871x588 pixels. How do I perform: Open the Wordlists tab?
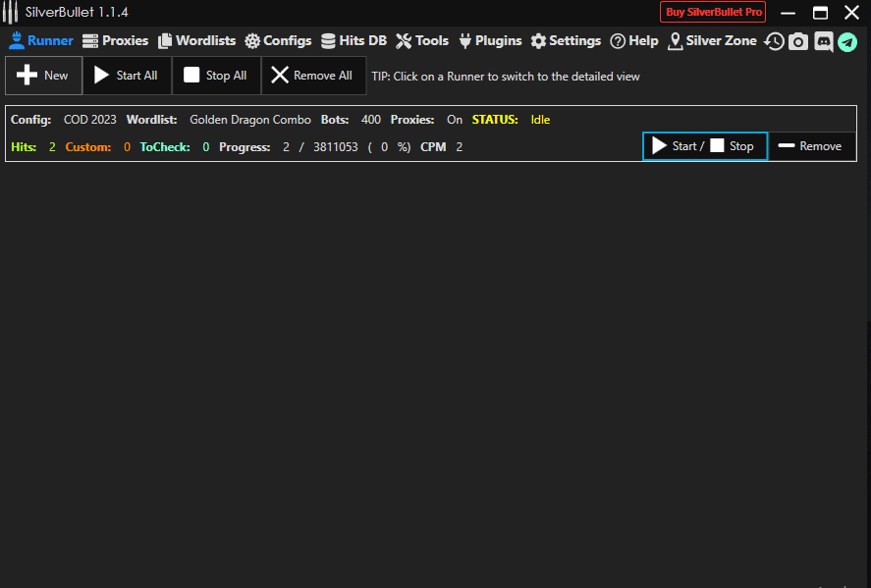point(196,40)
